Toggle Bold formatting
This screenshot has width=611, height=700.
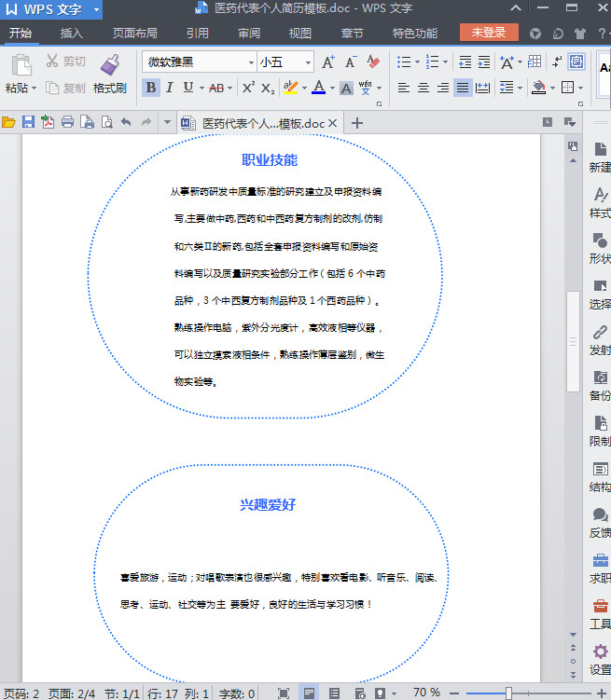(x=151, y=88)
